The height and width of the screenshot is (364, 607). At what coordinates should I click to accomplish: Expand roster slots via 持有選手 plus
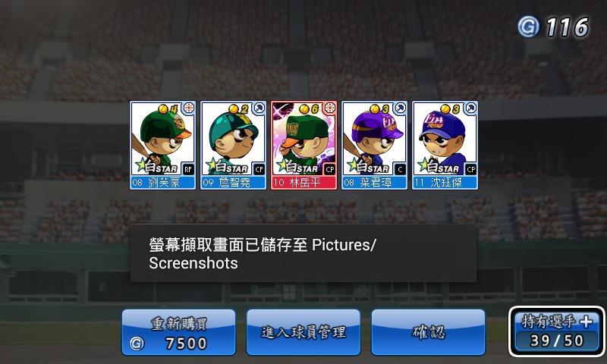pos(557,331)
